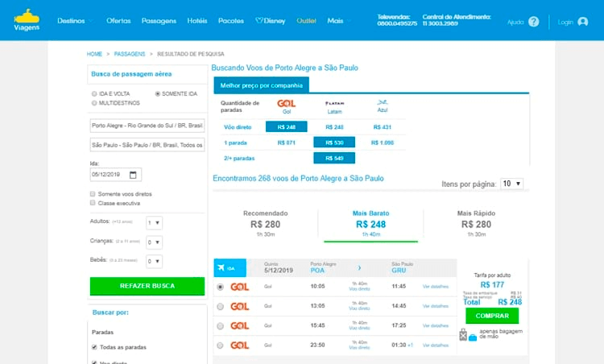Open the Outlet menu item
The height and width of the screenshot is (364, 604).
(306, 21)
